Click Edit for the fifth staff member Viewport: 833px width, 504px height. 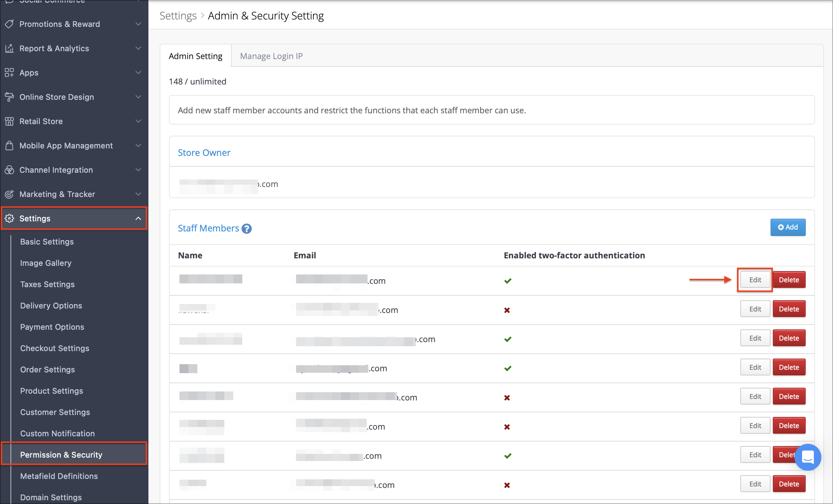pos(755,396)
